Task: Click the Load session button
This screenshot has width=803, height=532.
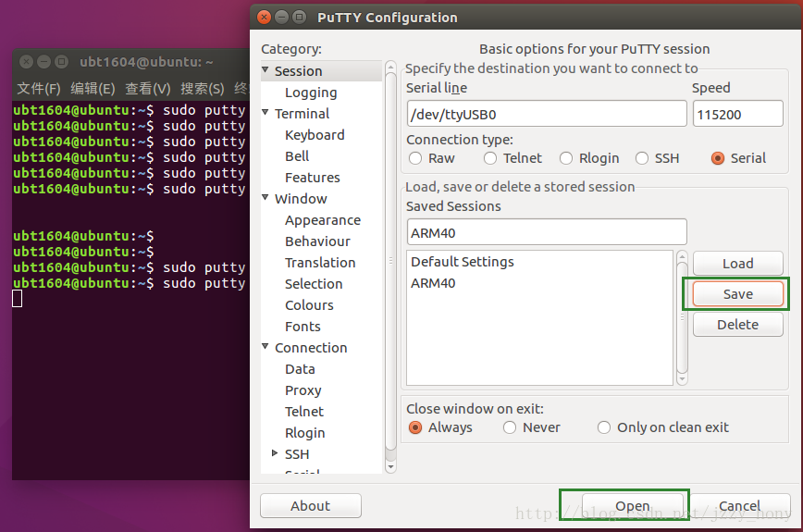Action: point(737,263)
